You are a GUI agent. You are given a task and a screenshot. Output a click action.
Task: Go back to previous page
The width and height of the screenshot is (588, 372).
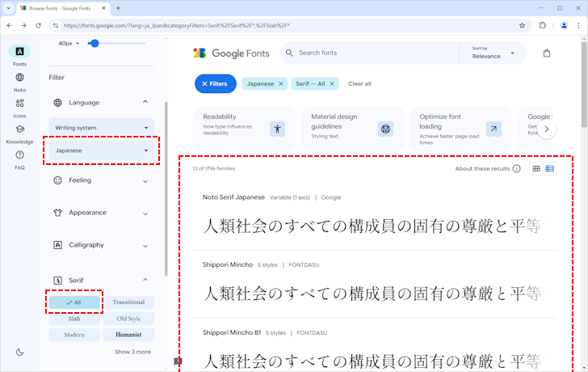coord(10,26)
